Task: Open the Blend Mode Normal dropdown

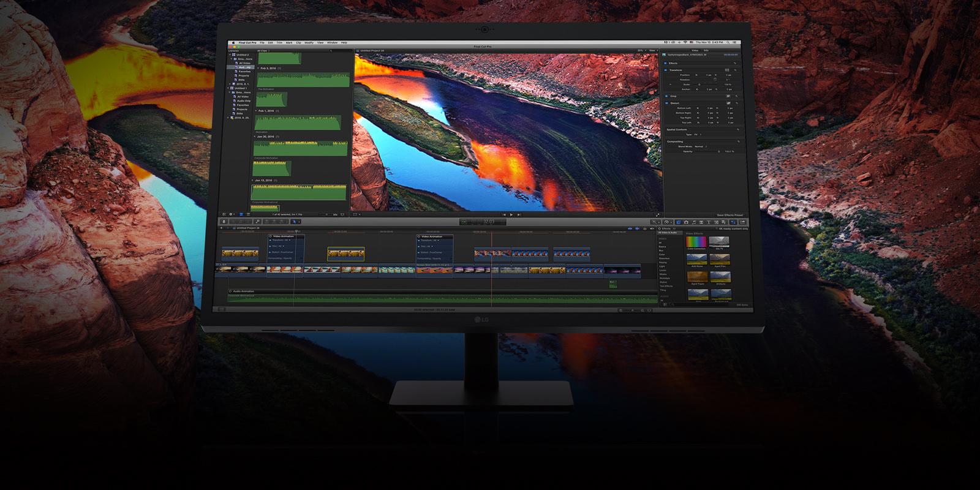Action: 701,146
